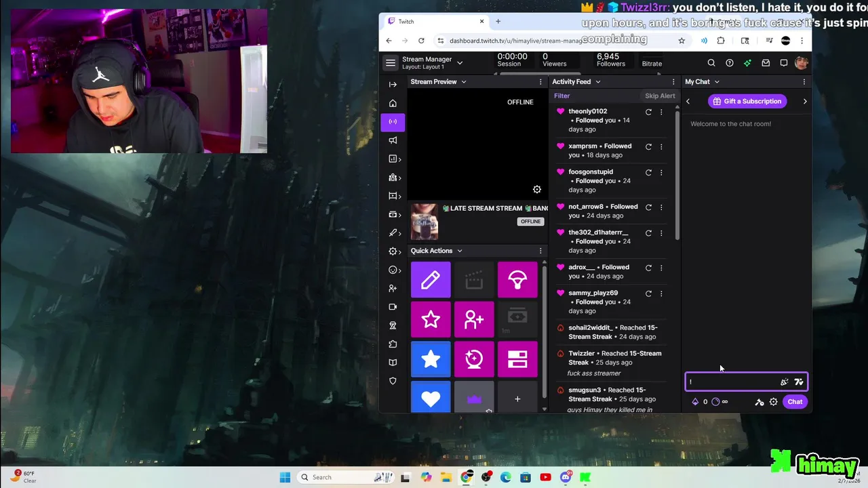
Task: Open more options for not_arrow8 follow
Action: click(x=661, y=207)
